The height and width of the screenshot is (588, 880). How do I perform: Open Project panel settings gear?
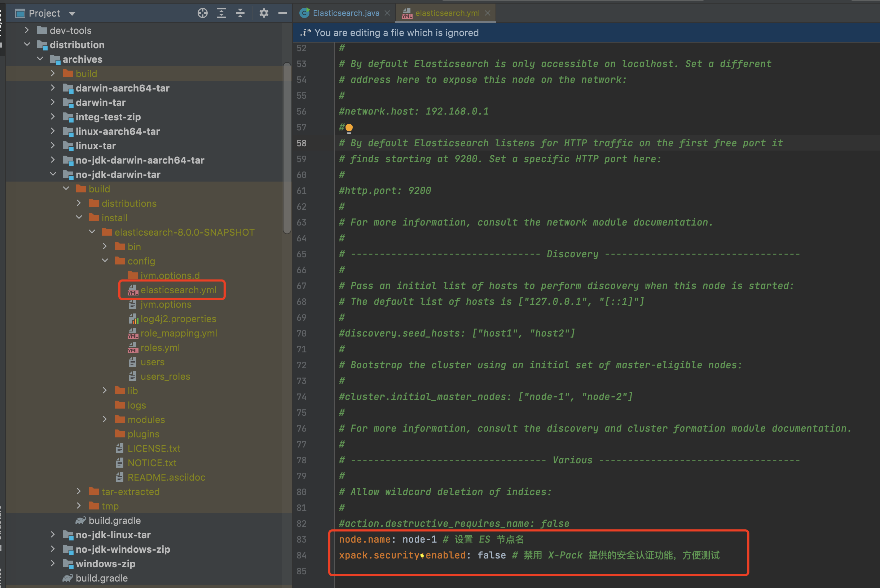tap(264, 13)
